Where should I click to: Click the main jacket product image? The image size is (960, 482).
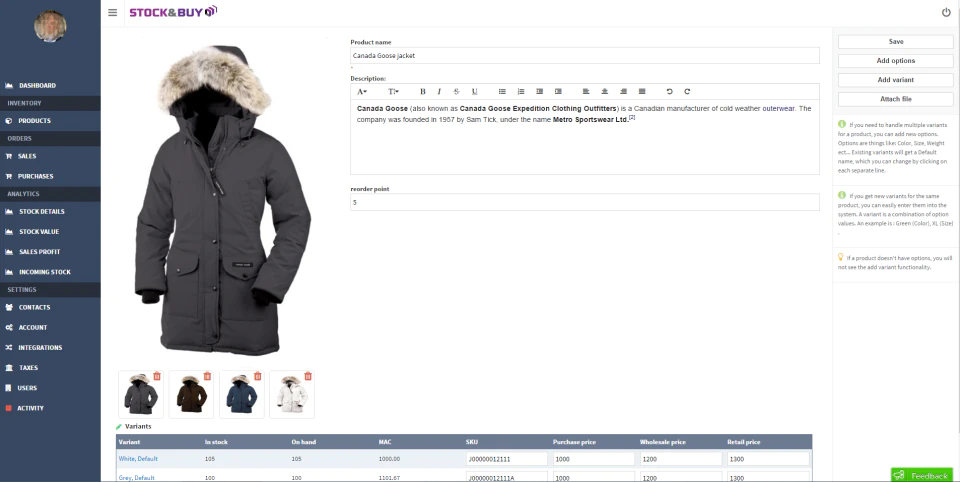pos(222,200)
